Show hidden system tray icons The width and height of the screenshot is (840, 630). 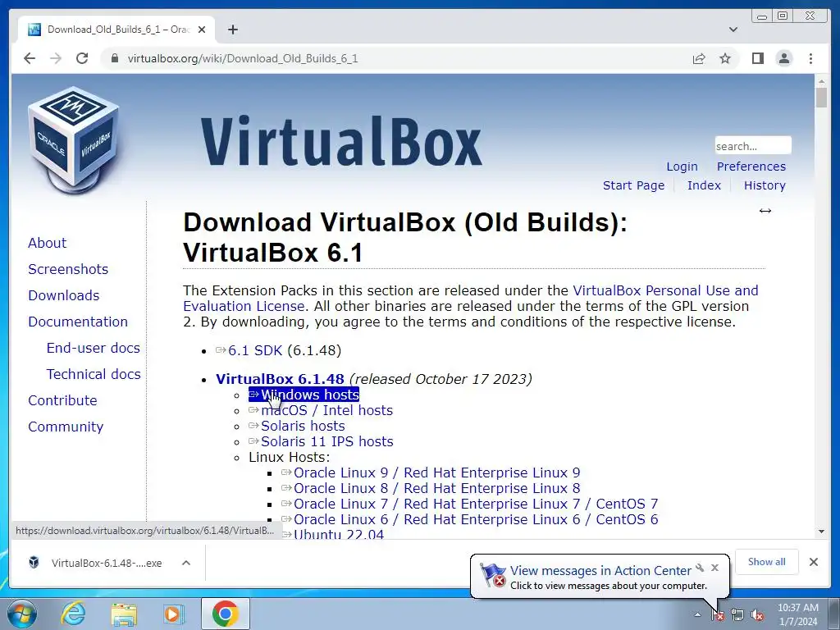[697, 615]
